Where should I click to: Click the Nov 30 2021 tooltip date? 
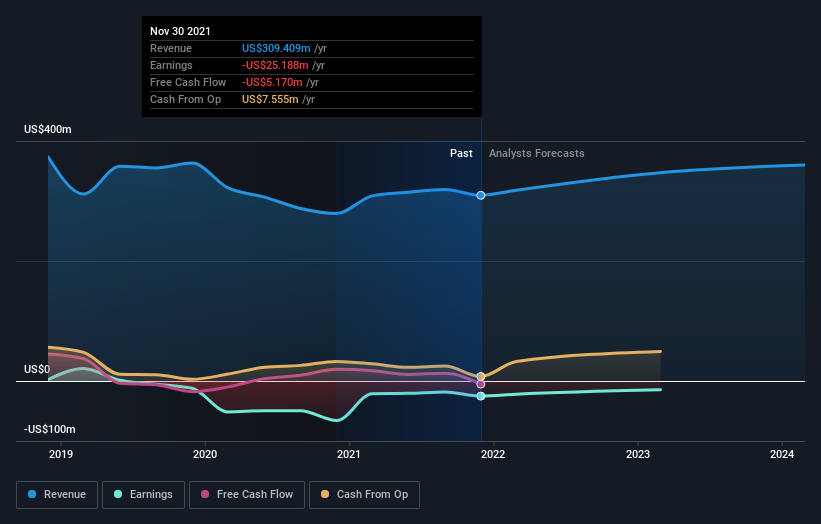click(x=180, y=31)
